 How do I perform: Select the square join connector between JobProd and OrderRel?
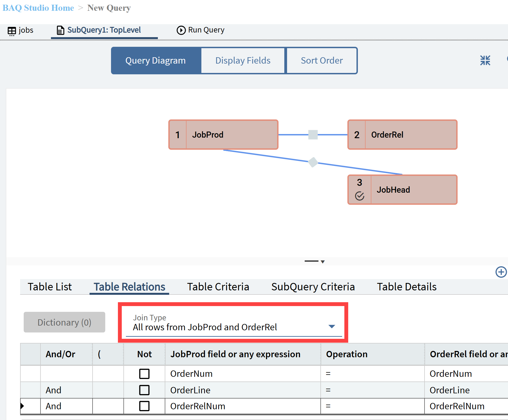click(x=313, y=135)
